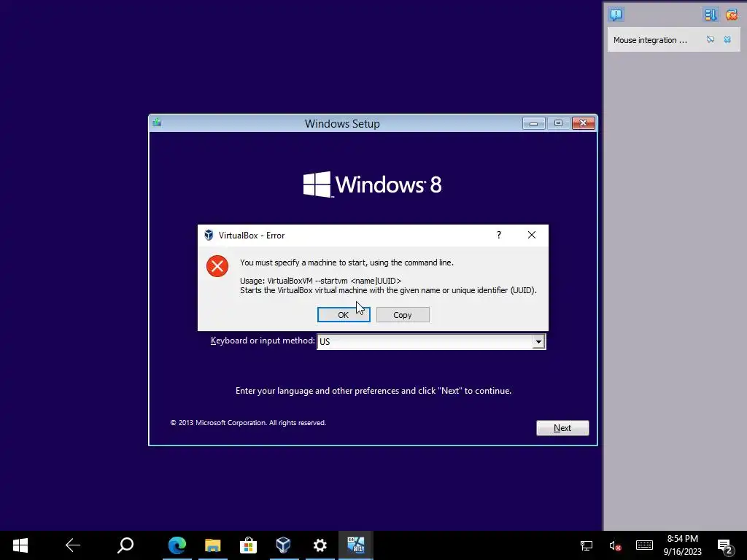Click the question mark help button in error dialog

click(x=499, y=235)
